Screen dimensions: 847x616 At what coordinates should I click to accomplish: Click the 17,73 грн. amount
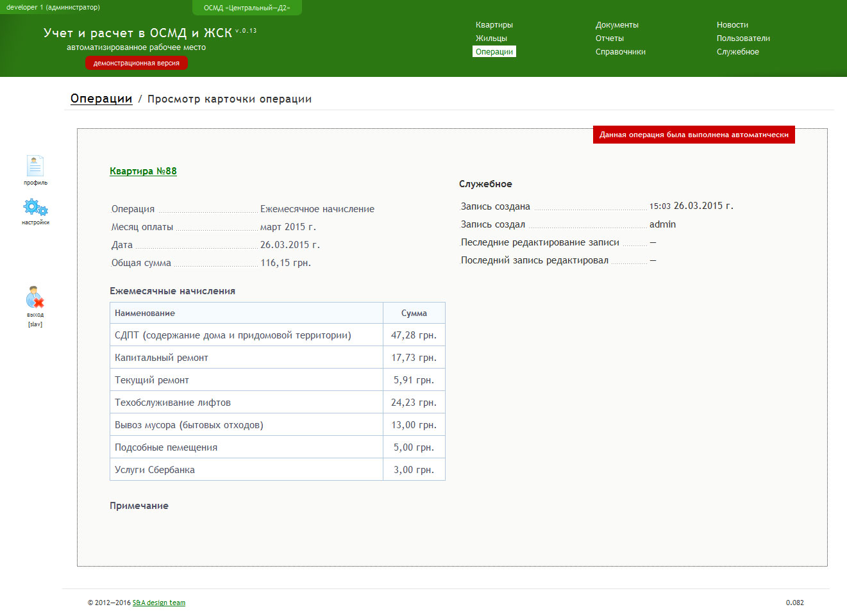tap(414, 358)
